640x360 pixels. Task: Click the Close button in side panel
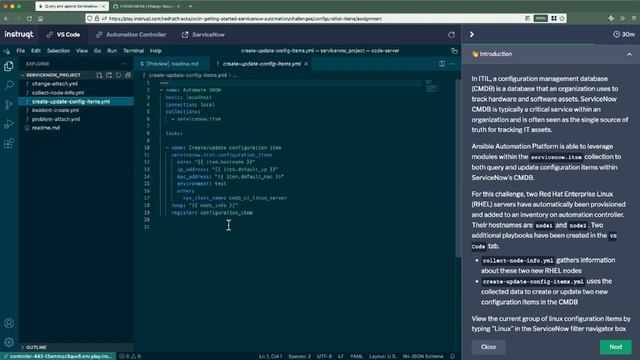(x=488, y=347)
